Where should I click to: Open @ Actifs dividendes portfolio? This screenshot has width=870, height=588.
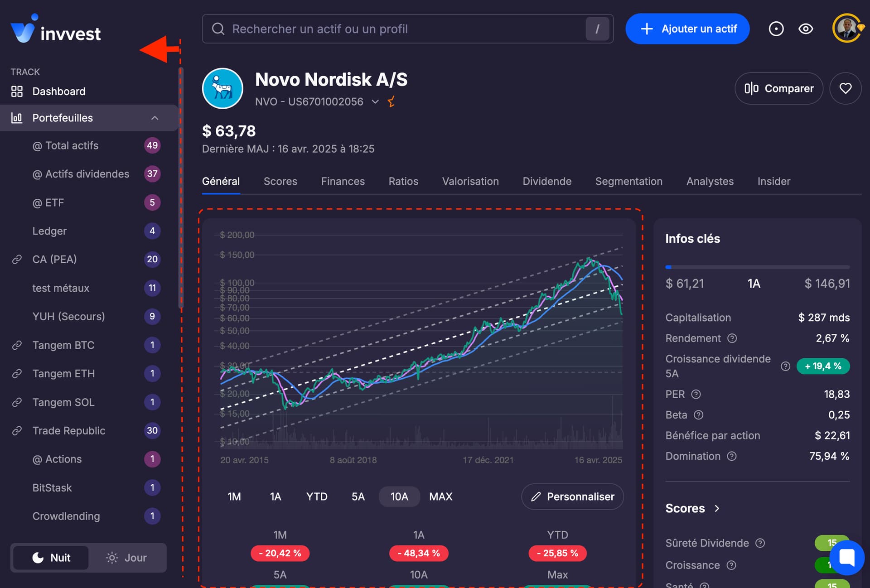tap(89, 174)
